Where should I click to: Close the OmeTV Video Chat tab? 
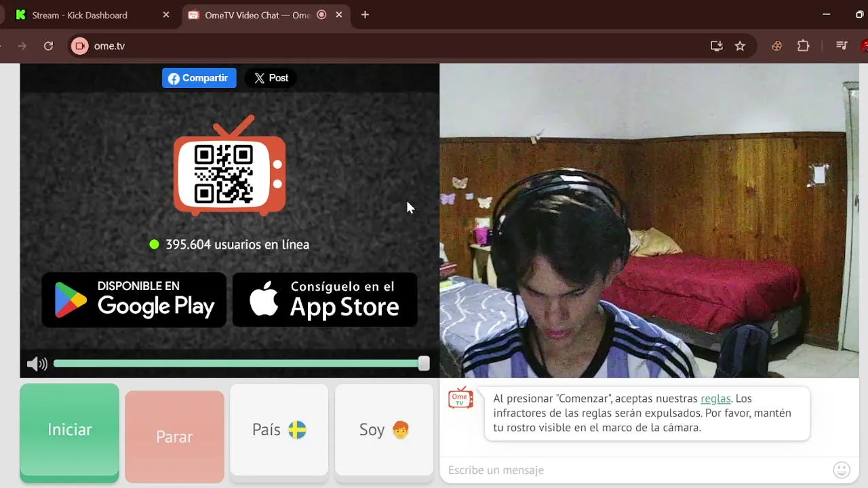339,15
